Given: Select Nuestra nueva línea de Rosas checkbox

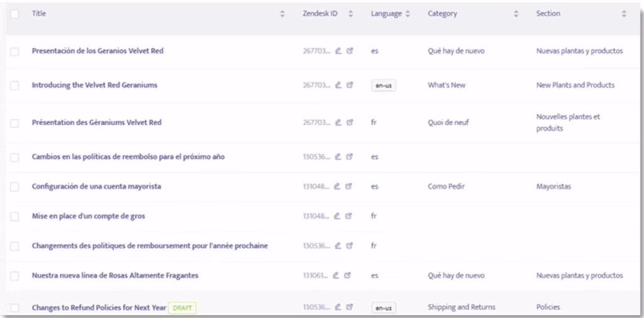Looking at the screenshot, I should [x=15, y=276].
